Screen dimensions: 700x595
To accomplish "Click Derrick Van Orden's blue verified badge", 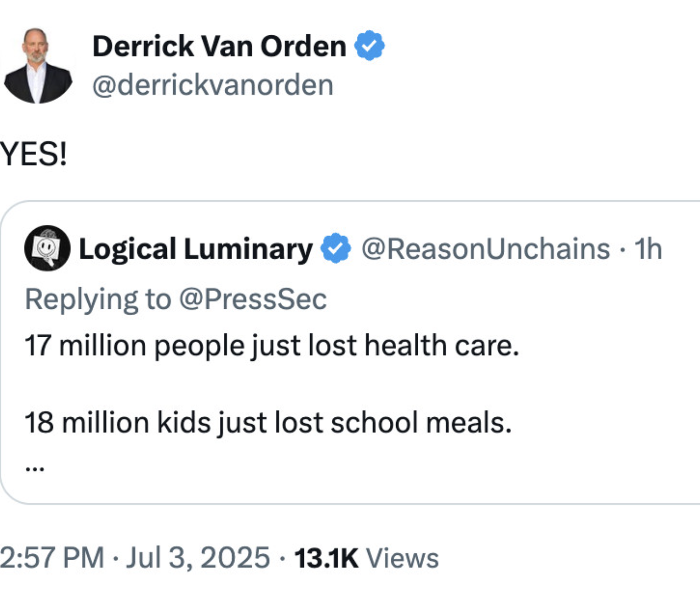I will pyautogui.click(x=369, y=46).
